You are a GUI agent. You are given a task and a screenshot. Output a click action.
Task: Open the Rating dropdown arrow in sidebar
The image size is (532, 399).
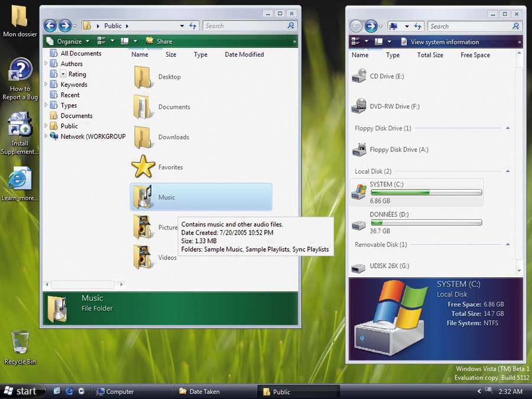tap(63, 74)
